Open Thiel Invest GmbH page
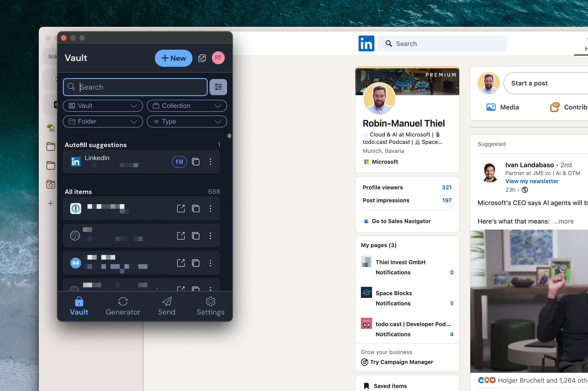The height and width of the screenshot is (391, 588). (400, 262)
